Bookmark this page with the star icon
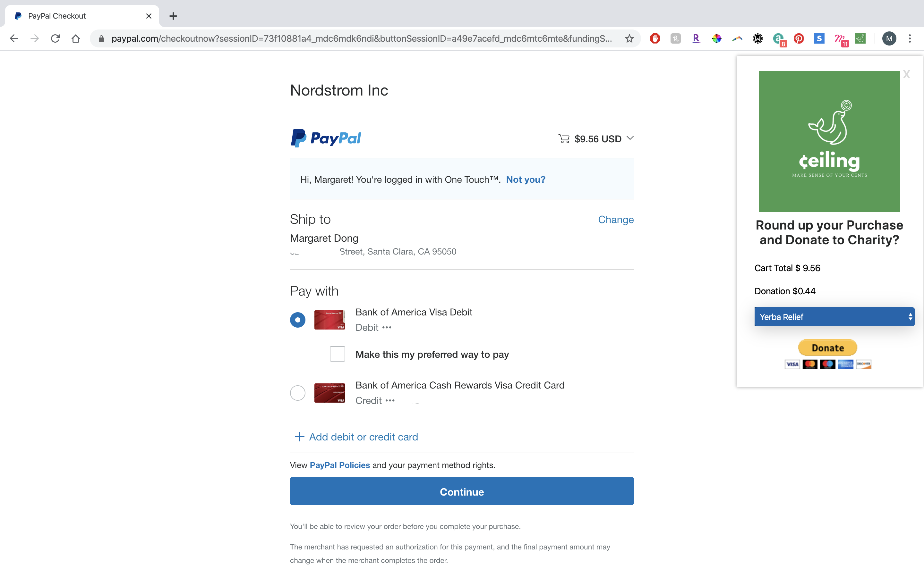924x577 pixels. 629,38
